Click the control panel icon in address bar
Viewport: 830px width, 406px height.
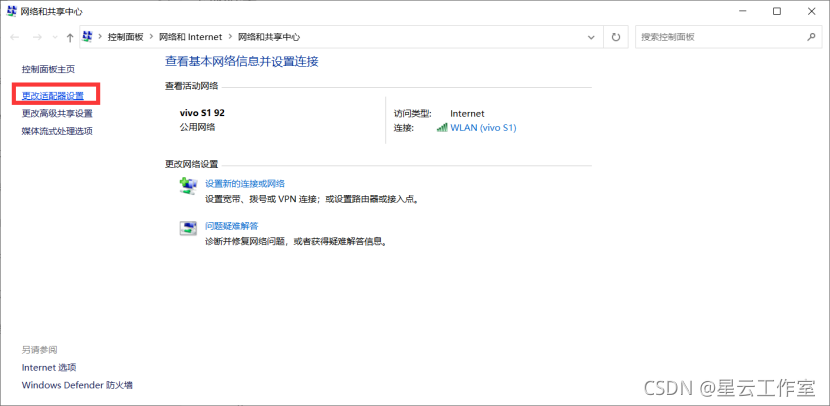pos(88,37)
